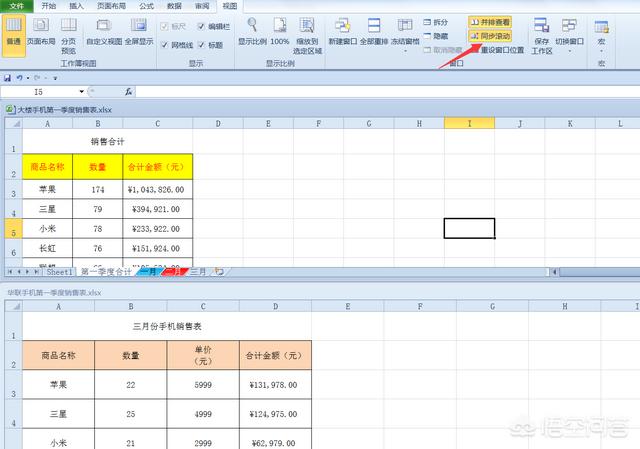The height and width of the screenshot is (449, 640).
Task: Click select-all corner of the bottom workbook
Action: tap(13, 306)
